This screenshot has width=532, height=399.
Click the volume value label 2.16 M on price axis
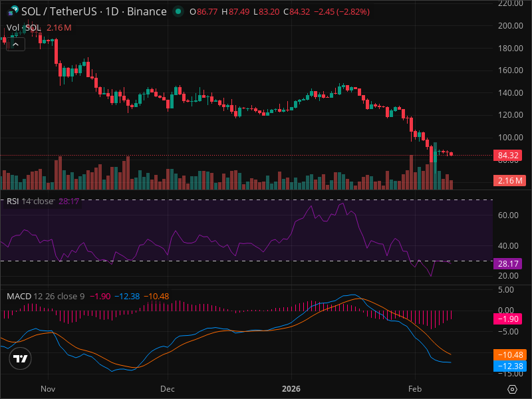coord(509,180)
